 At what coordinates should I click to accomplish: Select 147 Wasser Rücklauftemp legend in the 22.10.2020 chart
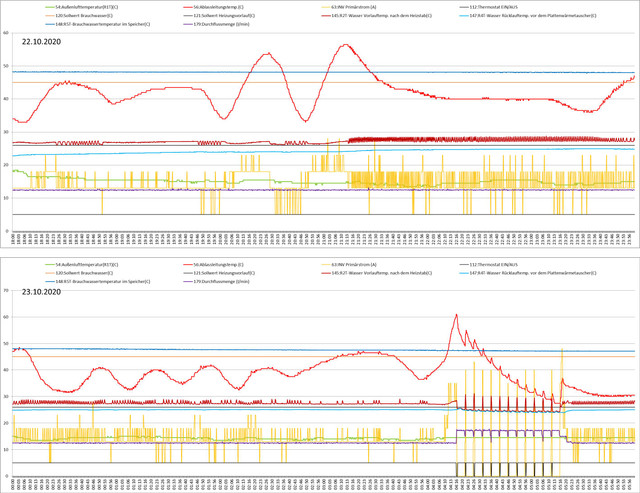528,16
